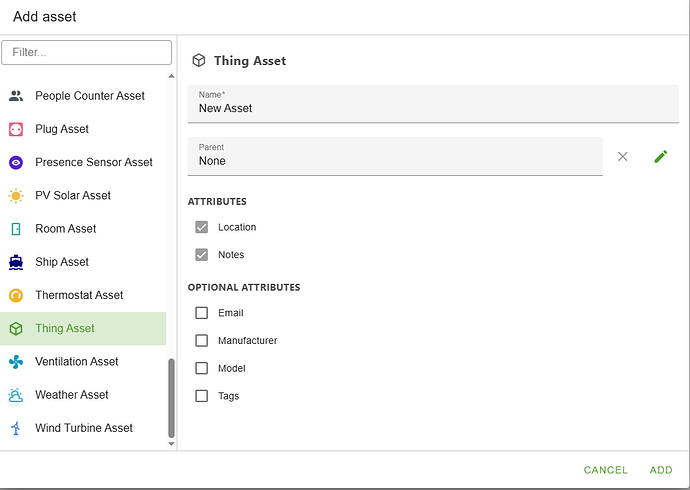
Task: Select Weather Asset from list
Action: pos(83,395)
